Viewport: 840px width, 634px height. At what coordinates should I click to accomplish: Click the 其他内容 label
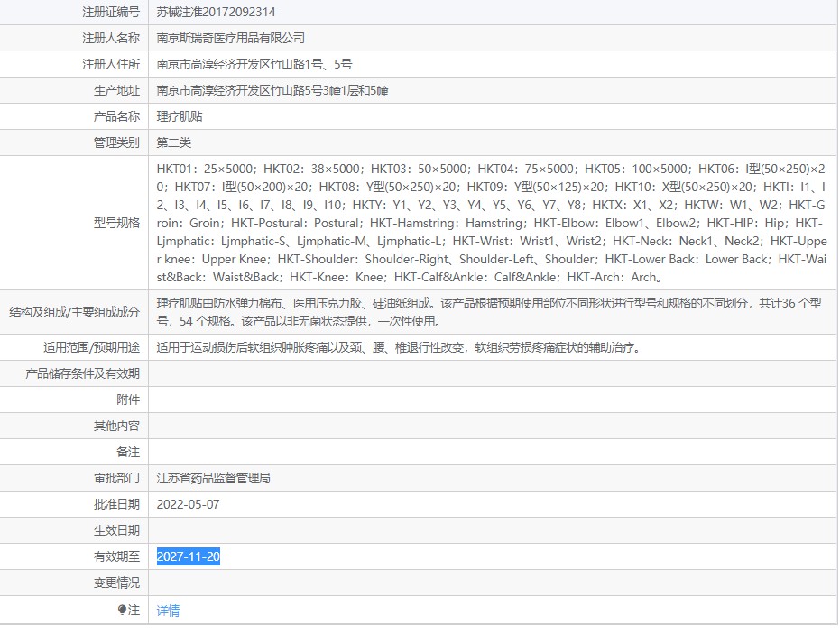[116, 427]
